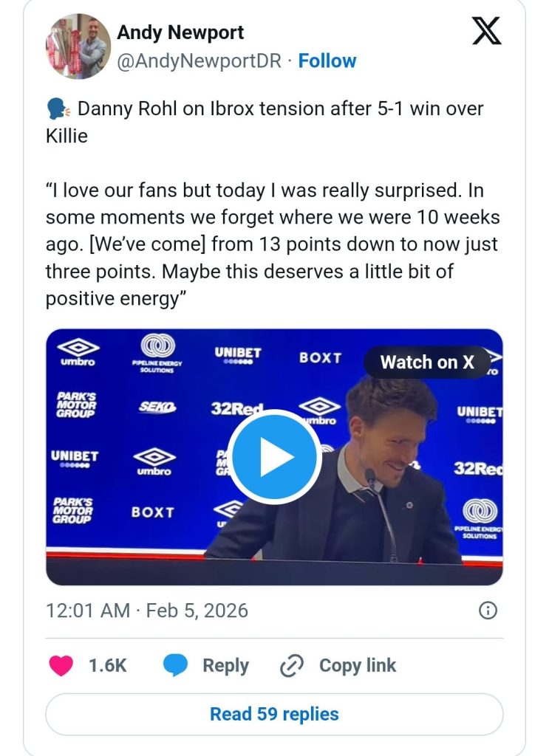
Task: Follow the @AndyNewportDR account
Action: pyautogui.click(x=327, y=61)
